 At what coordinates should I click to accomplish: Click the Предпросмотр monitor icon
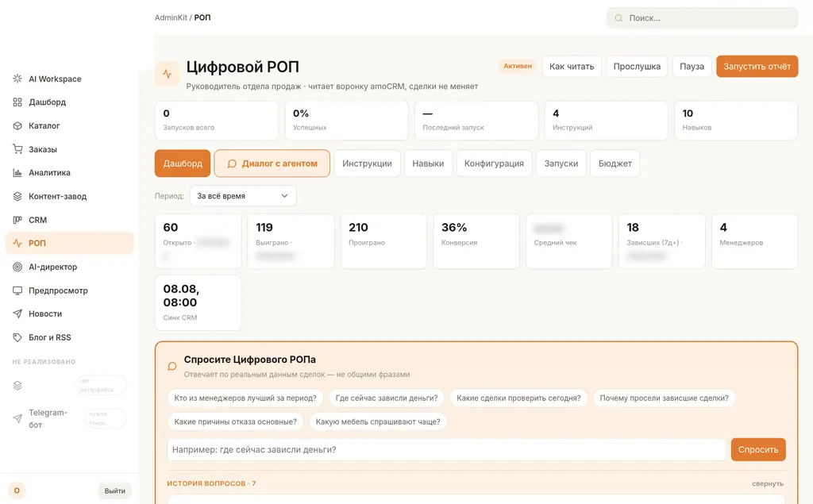[x=17, y=290]
